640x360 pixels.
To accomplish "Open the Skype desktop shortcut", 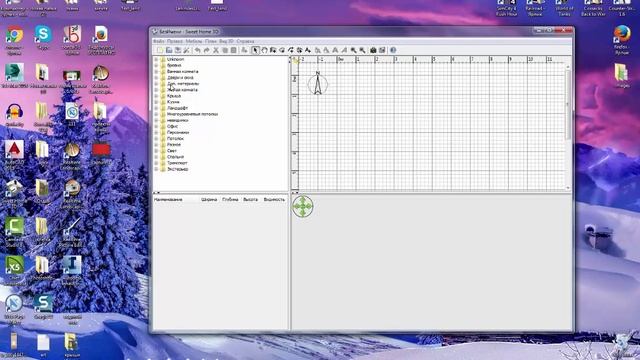I will coord(43,38).
